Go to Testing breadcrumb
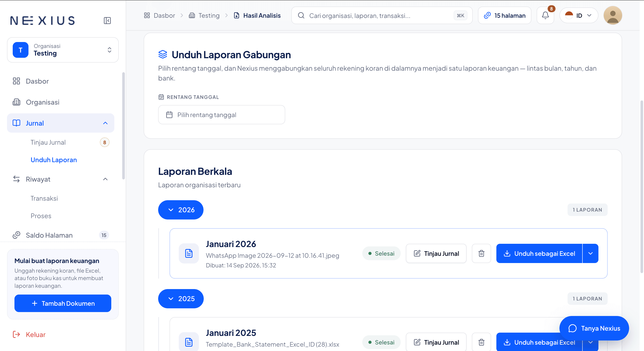Screen dimensions: 644x351 tap(204, 16)
